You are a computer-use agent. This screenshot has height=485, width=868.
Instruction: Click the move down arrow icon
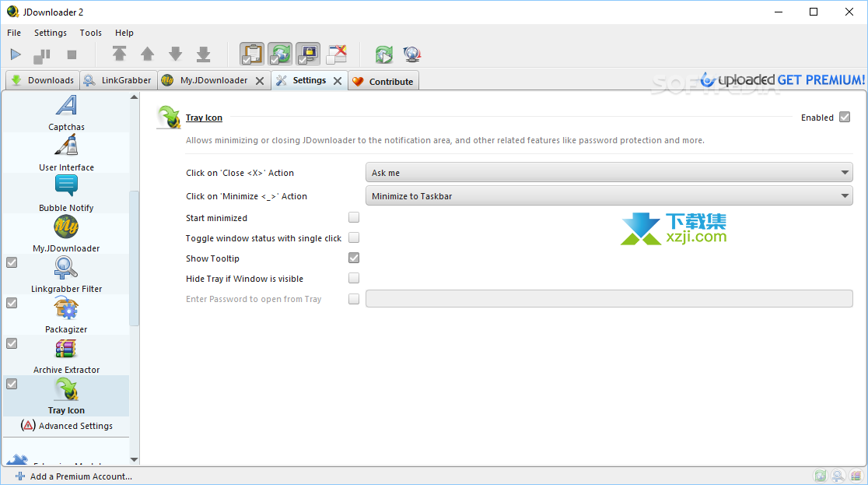(x=176, y=54)
